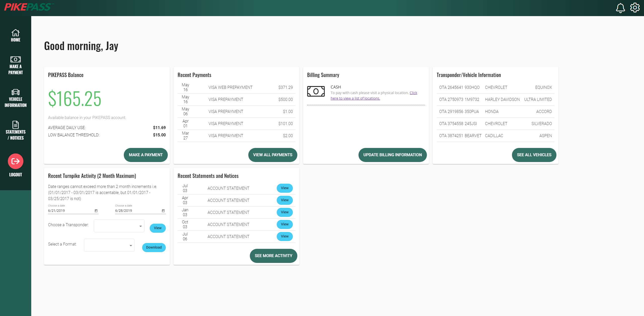Image resolution: width=644 pixels, height=316 pixels.
Task: Click the MAKE A PAYMENT button
Action: point(146,155)
